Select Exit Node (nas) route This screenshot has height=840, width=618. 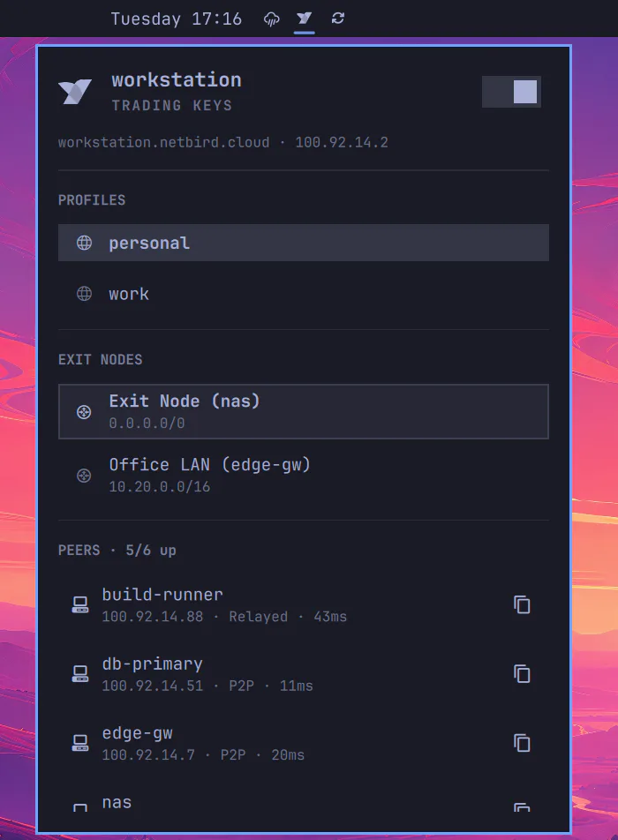(x=304, y=411)
